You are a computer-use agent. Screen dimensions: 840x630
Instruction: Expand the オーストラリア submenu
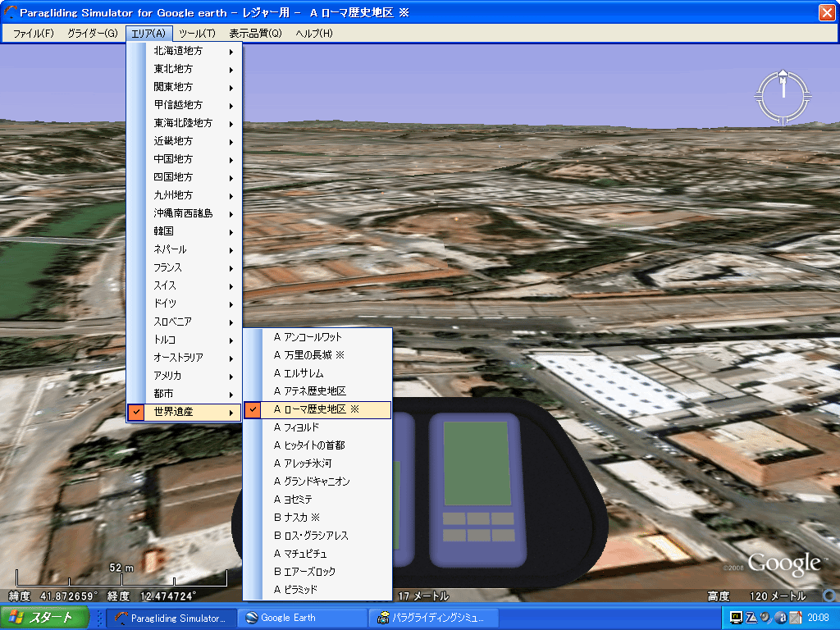185,358
